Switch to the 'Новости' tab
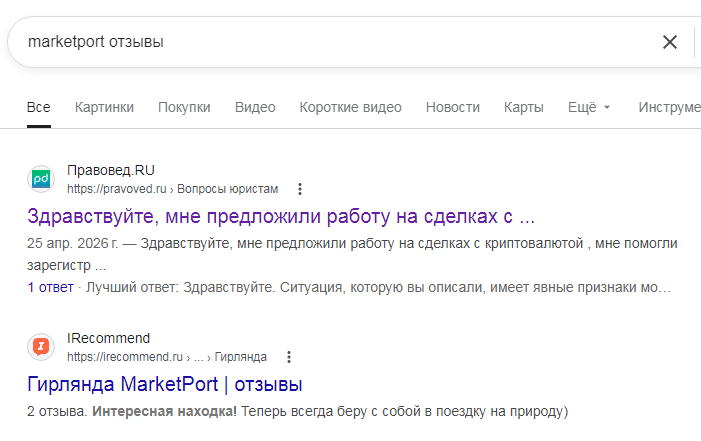The width and height of the screenshot is (701, 441). [x=452, y=107]
